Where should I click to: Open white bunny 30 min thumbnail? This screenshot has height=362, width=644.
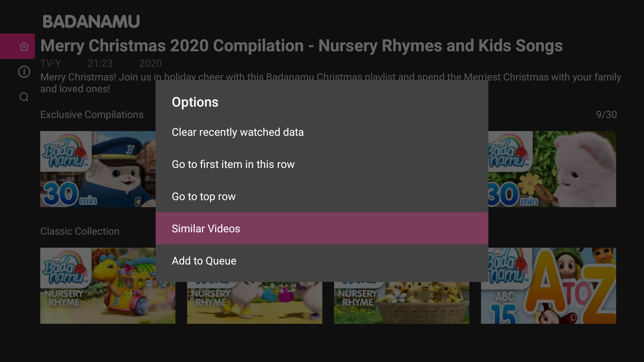(552, 169)
